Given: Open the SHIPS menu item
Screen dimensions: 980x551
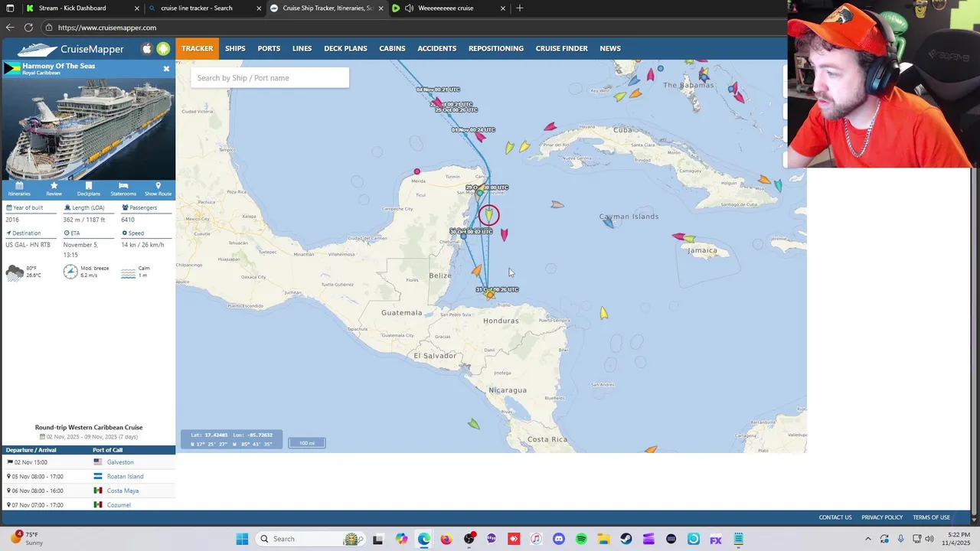Looking at the screenshot, I should [235, 48].
